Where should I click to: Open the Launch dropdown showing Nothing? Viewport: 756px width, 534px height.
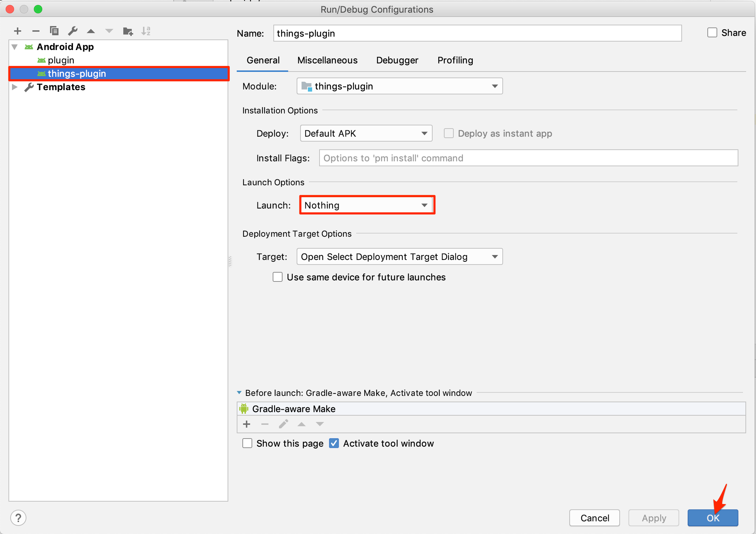pos(367,205)
